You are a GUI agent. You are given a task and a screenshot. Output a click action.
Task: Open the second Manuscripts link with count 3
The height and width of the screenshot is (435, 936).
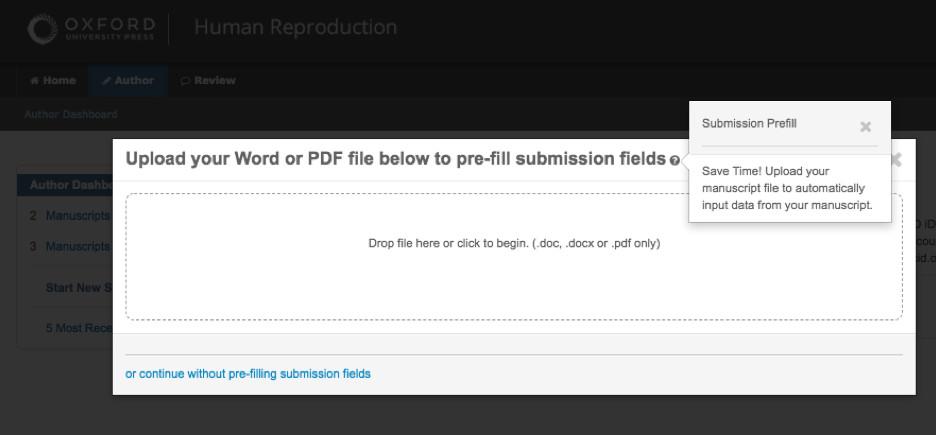click(78, 246)
